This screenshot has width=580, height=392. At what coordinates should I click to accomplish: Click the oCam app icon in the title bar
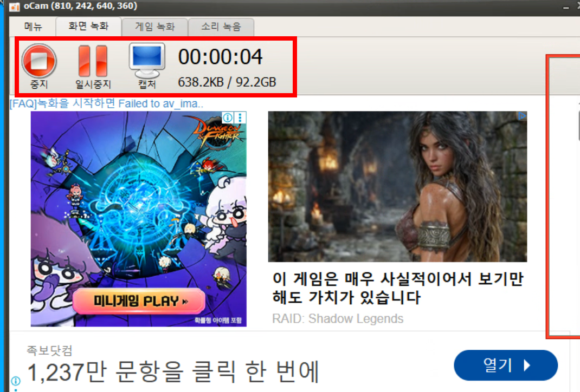[x=15, y=6]
